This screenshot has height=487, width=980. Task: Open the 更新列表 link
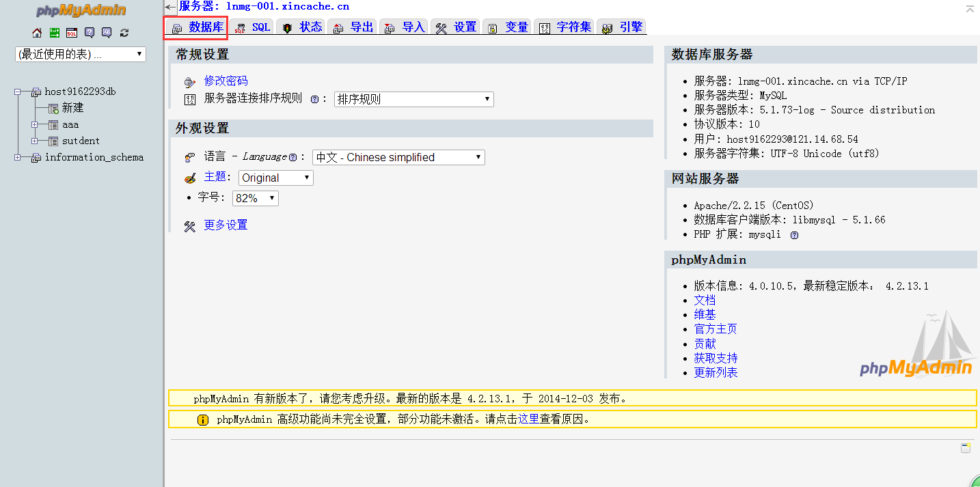716,372
